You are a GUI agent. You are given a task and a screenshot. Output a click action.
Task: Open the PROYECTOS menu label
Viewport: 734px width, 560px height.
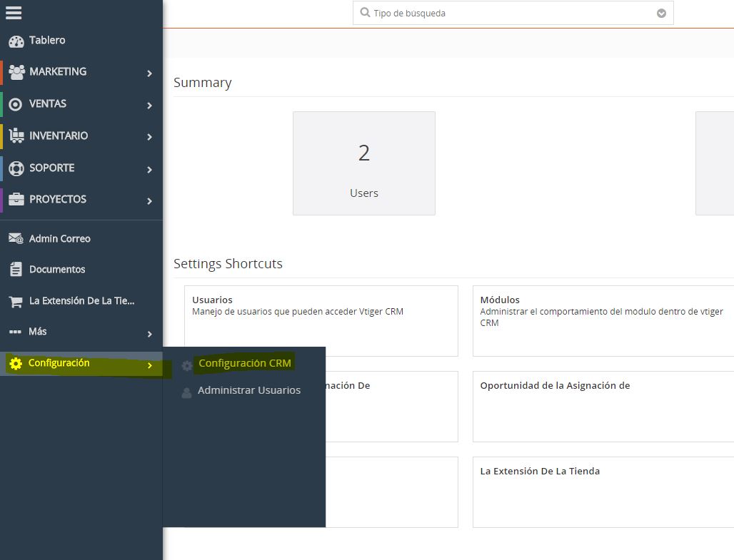pos(58,199)
